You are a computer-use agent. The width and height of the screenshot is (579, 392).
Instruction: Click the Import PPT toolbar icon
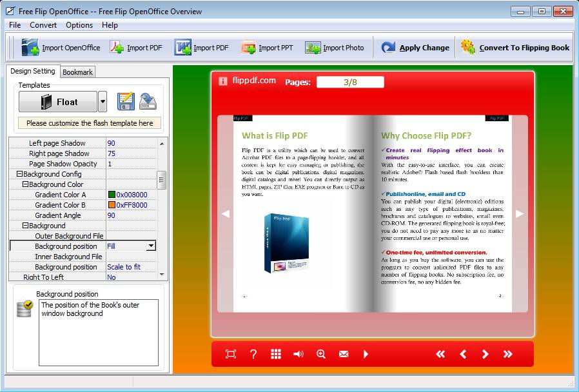coord(248,48)
